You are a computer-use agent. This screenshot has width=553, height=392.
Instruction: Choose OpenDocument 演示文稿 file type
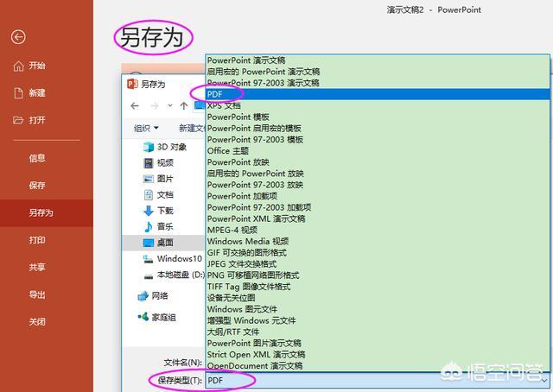click(x=378, y=365)
